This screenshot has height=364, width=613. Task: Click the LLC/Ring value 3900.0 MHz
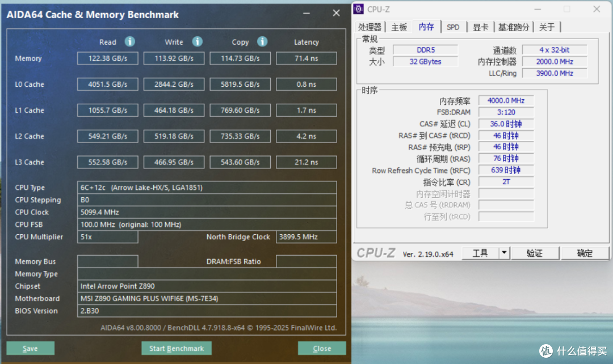(555, 74)
